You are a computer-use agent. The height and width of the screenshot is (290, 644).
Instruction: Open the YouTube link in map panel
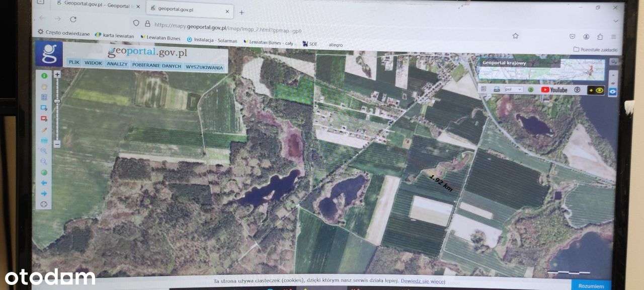554,90
